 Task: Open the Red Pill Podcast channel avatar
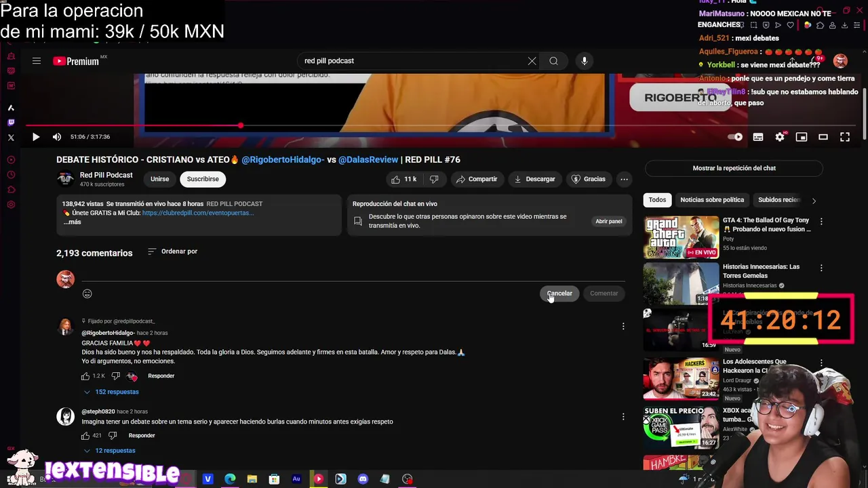pyautogui.click(x=66, y=179)
